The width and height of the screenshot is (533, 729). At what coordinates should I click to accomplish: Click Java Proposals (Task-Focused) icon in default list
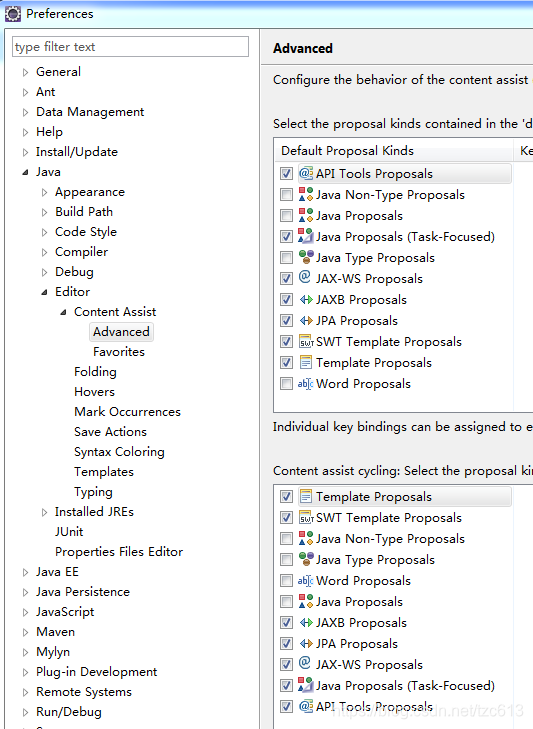(306, 236)
